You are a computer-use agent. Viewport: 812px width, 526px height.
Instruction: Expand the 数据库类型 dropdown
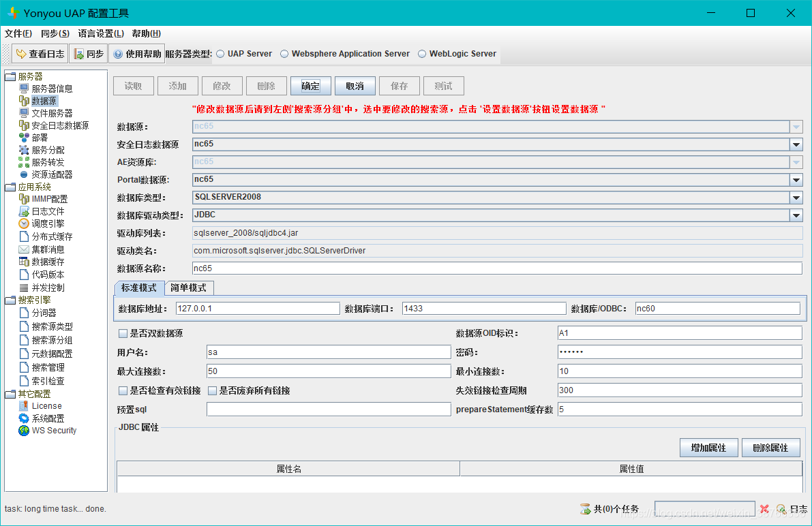click(796, 198)
